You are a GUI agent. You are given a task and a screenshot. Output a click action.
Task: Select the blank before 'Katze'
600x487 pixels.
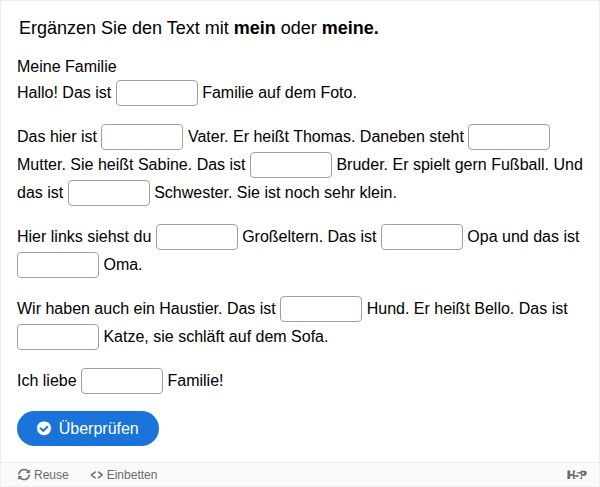click(x=58, y=337)
